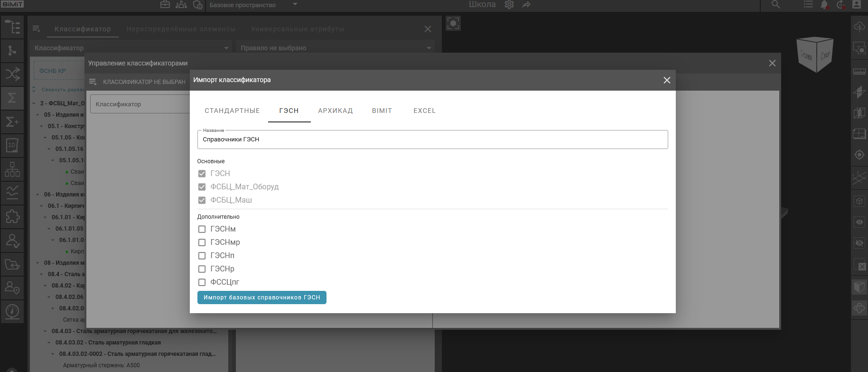Click the share arrow next to Школа
The image size is (868, 372).
[x=526, y=5]
